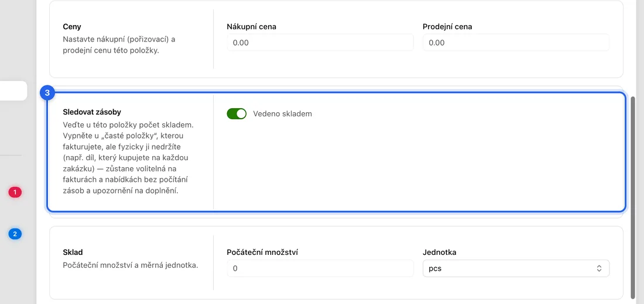Click the Ceny section heading
Screen dimensions: 644x304
pos(72,27)
